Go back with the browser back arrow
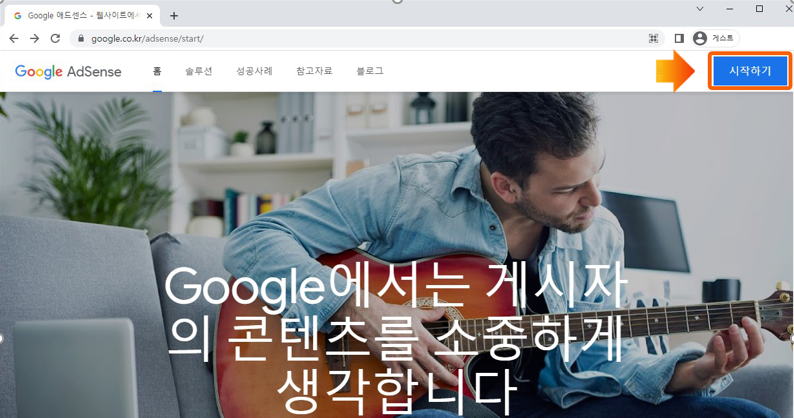 [14, 39]
